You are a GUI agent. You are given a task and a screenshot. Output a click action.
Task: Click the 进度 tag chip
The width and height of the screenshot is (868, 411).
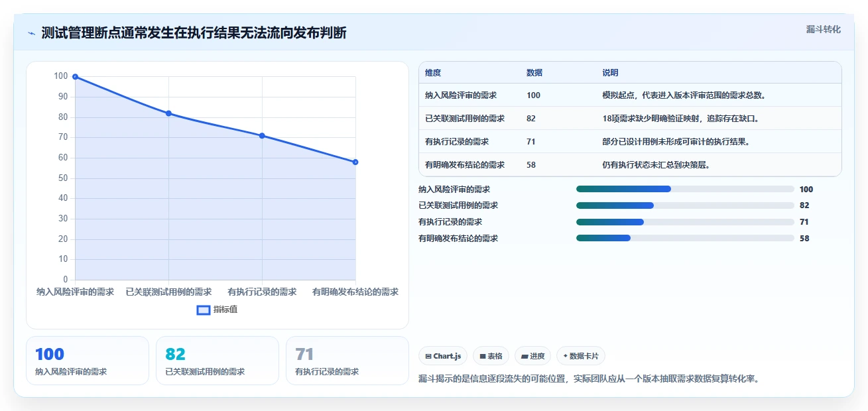pos(533,356)
